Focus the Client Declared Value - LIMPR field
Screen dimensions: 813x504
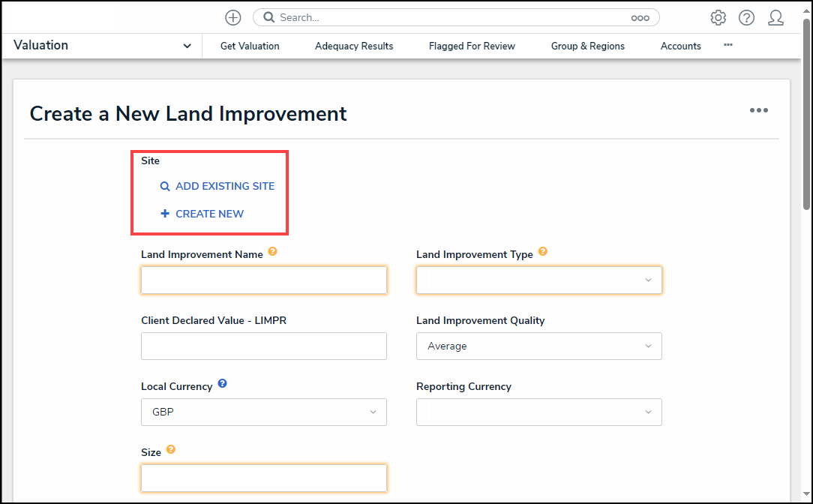tap(263, 346)
